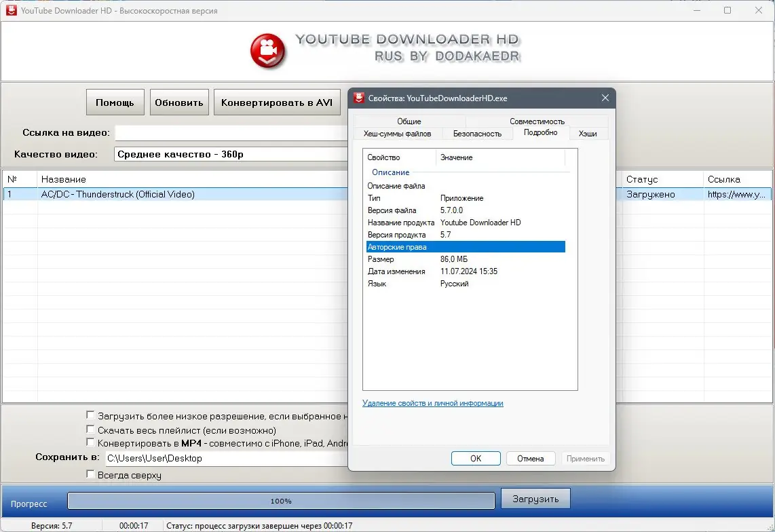Click Конвертировать в AVI button
The image size is (775, 532).
coord(277,102)
